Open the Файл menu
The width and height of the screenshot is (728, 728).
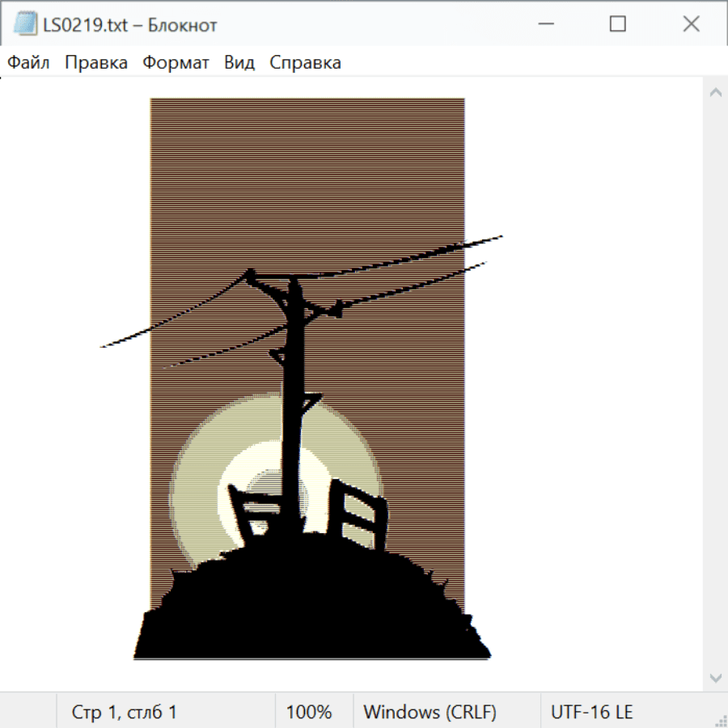(x=28, y=63)
